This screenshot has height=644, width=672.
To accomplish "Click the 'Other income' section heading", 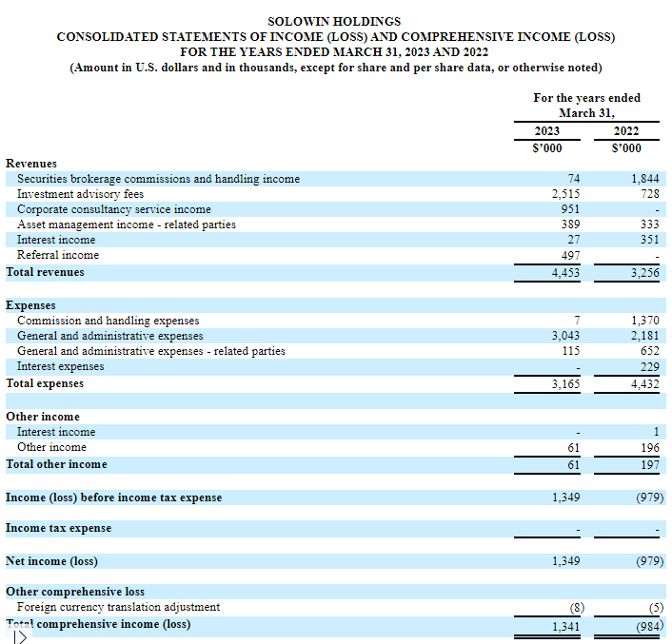I will click(x=43, y=417).
